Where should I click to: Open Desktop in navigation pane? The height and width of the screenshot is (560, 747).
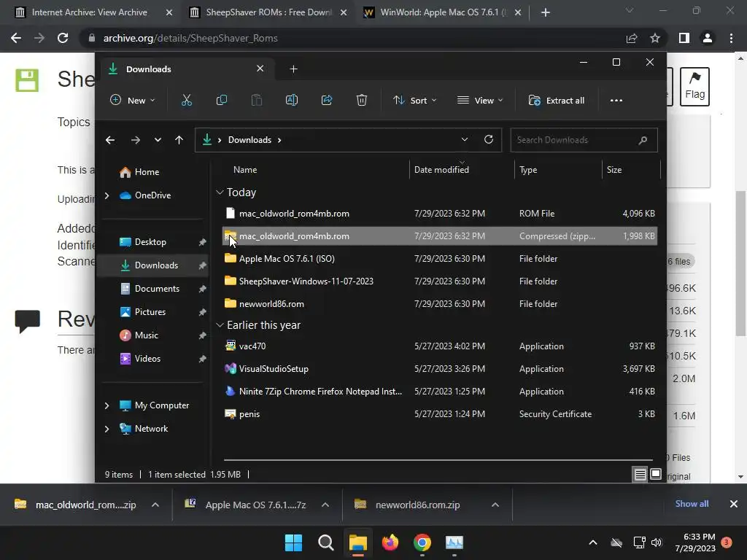click(x=150, y=242)
